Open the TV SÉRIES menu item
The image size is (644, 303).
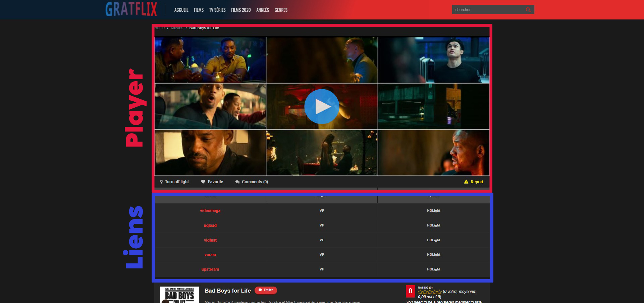217,10
